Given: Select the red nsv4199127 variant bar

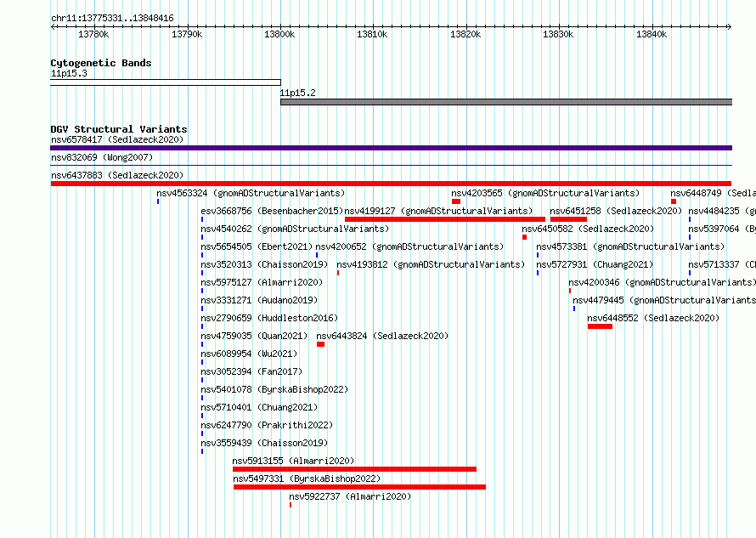Looking at the screenshot, I should pyautogui.click(x=445, y=219).
